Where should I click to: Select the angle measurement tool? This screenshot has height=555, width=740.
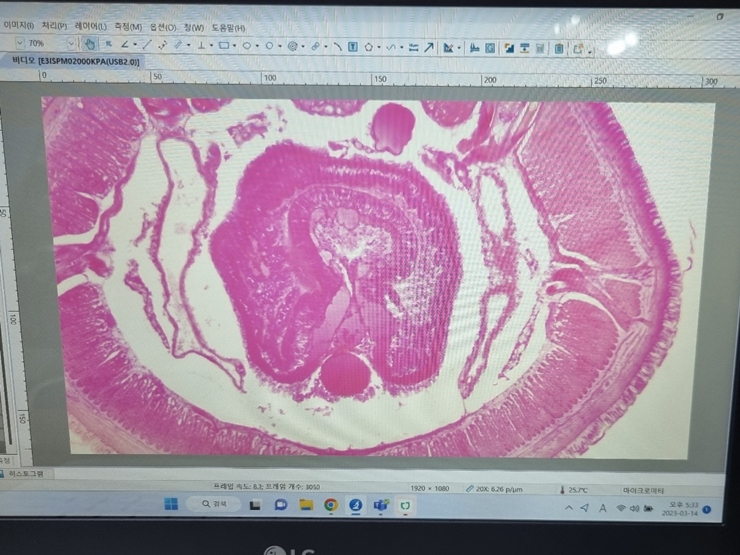point(125,45)
